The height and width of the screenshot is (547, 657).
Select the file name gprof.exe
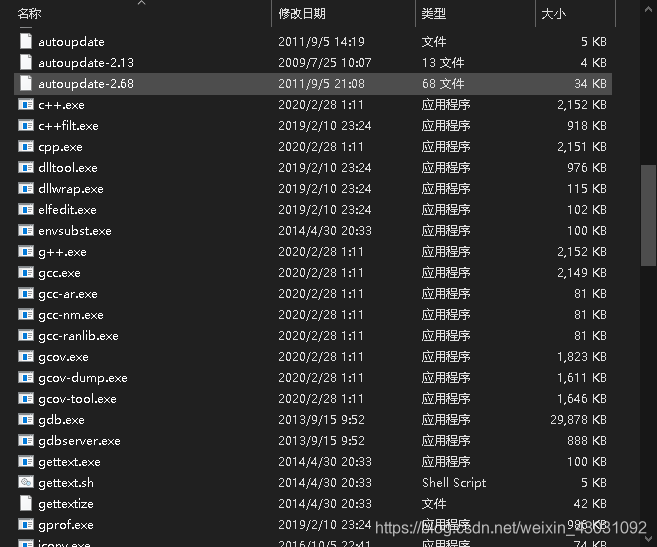[x=66, y=525]
